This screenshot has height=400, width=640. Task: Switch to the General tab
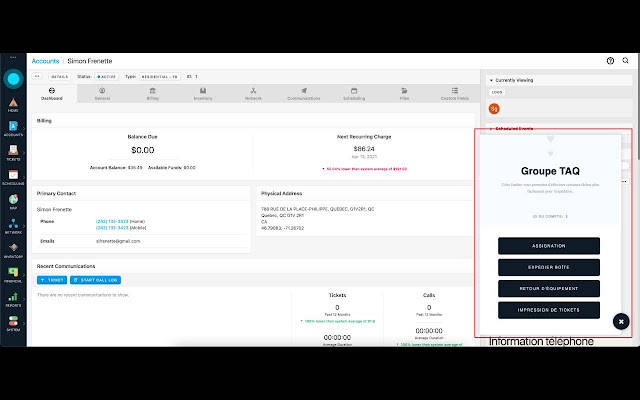102,93
